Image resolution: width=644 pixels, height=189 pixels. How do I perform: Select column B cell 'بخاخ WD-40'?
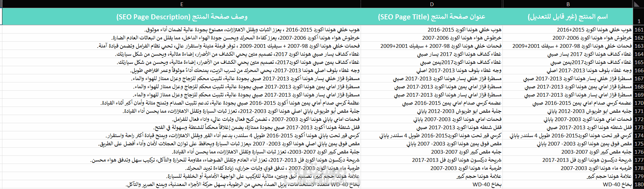point(568,184)
